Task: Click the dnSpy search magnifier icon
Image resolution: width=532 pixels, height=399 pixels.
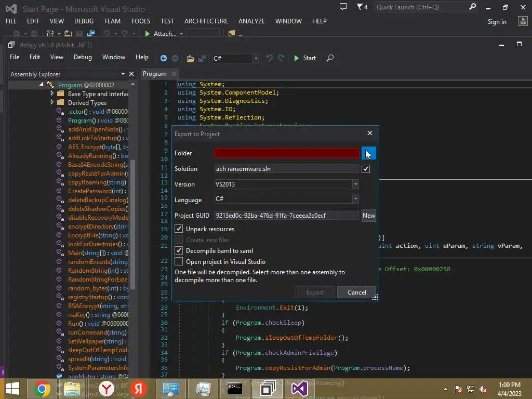Action: 330,58
